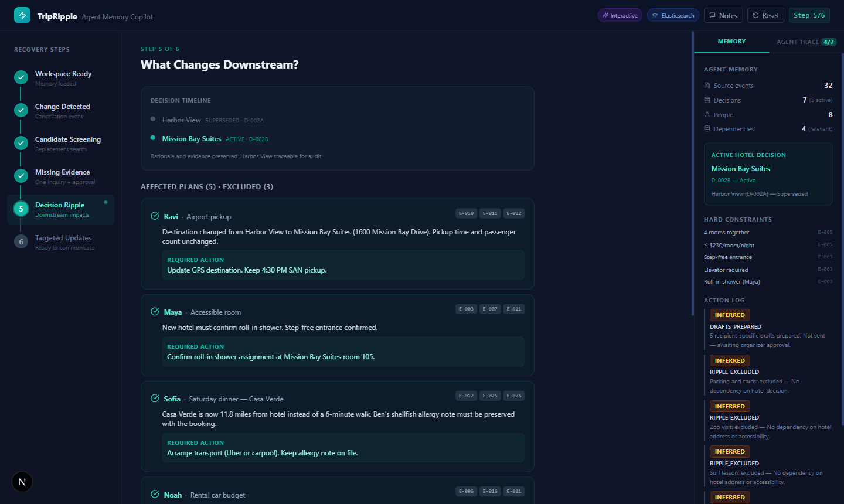Click the Step 5/6 indicator
Image resolution: width=844 pixels, height=504 pixels.
coord(809,15)
